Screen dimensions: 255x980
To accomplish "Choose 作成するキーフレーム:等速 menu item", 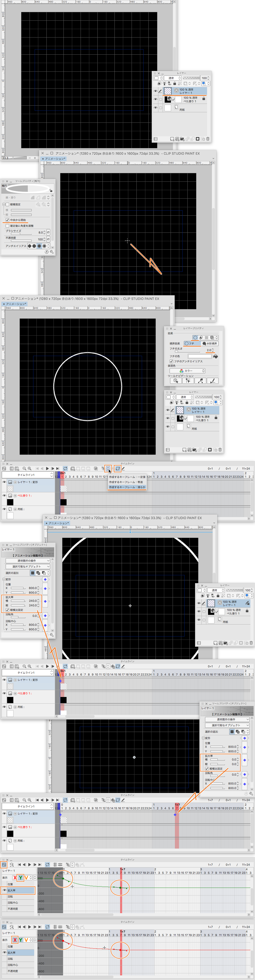I will 127,482.
